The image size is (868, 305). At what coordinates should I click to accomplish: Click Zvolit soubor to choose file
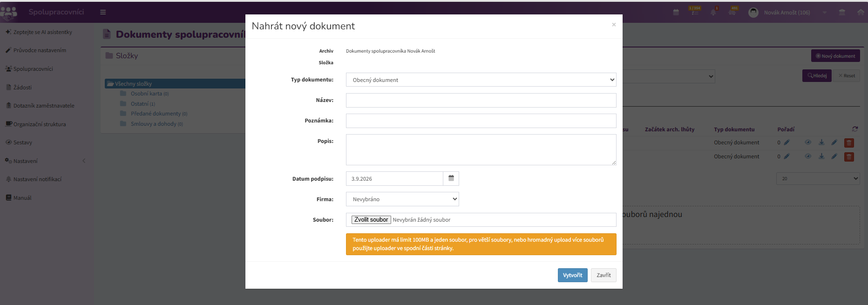point(371,220)
